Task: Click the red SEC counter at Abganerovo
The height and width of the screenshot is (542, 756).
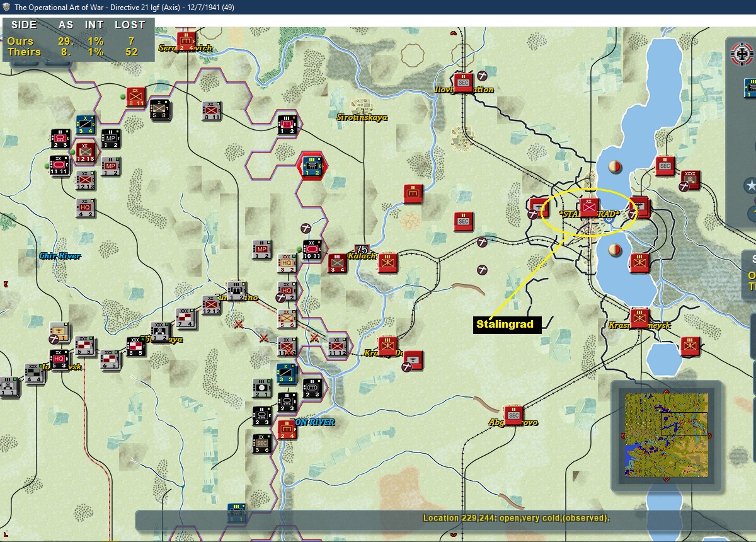Action: (x=514, y=415)
